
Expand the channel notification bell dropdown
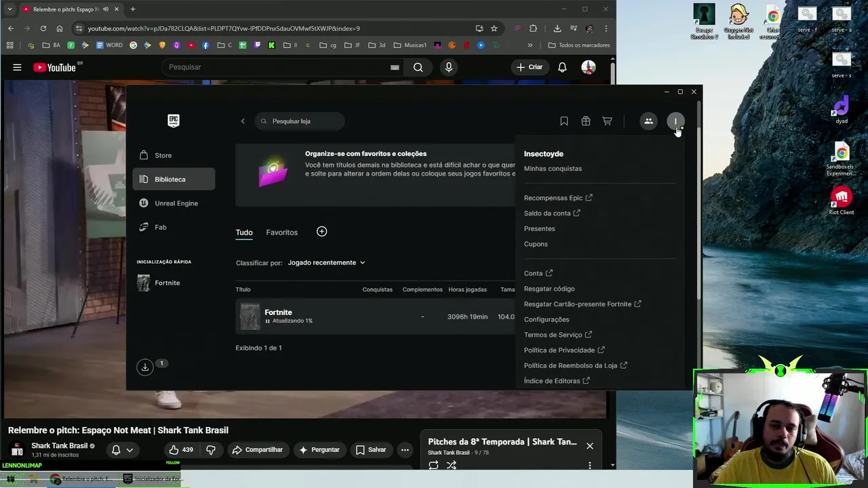tap(123, 450)
